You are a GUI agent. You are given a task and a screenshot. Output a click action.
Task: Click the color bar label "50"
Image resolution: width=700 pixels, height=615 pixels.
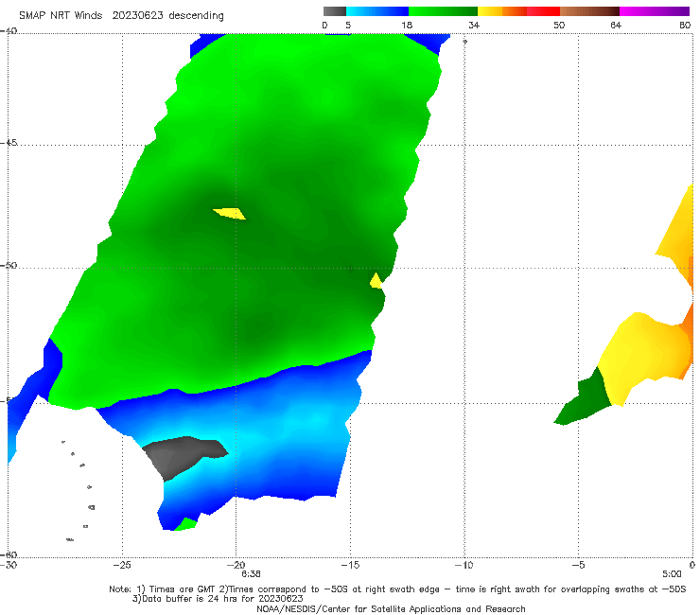pos(559,25)
